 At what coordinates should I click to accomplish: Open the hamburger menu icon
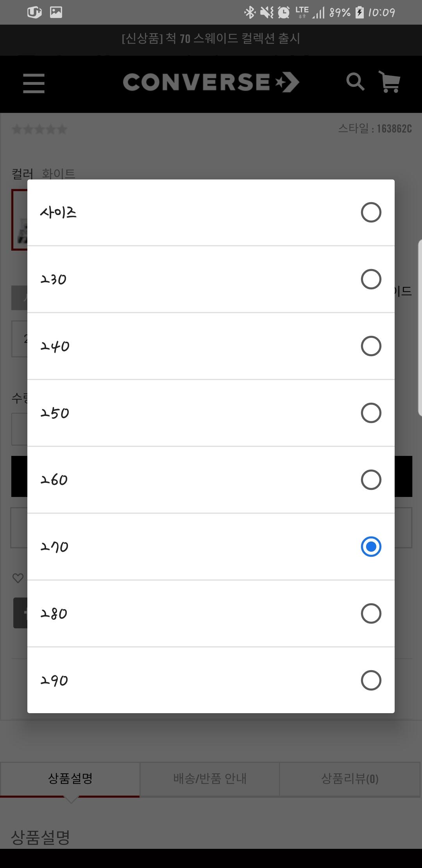point(34,83)
